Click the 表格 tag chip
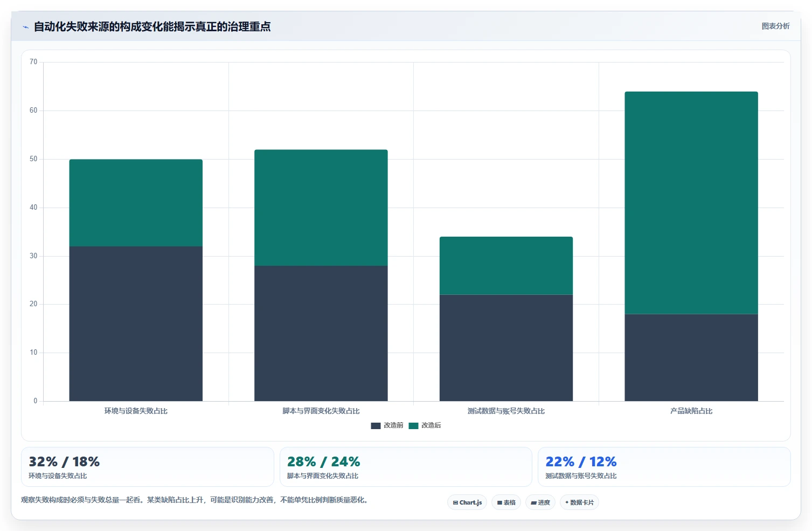The height and width of the screenshot is (531, 812). click(x=506, y=502)
